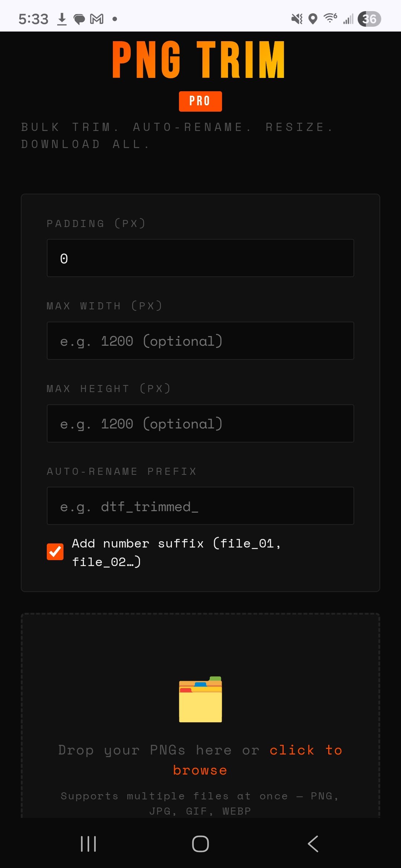Tap the chat bubble notification icon
Image resolution: width=401 pixels, height=868 pixels.
pyautogui.click(x=79, y=19)
